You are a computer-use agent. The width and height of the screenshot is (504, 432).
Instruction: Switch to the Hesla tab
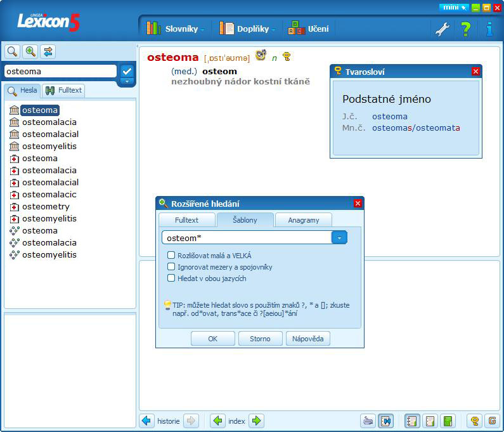click(22, 90)
